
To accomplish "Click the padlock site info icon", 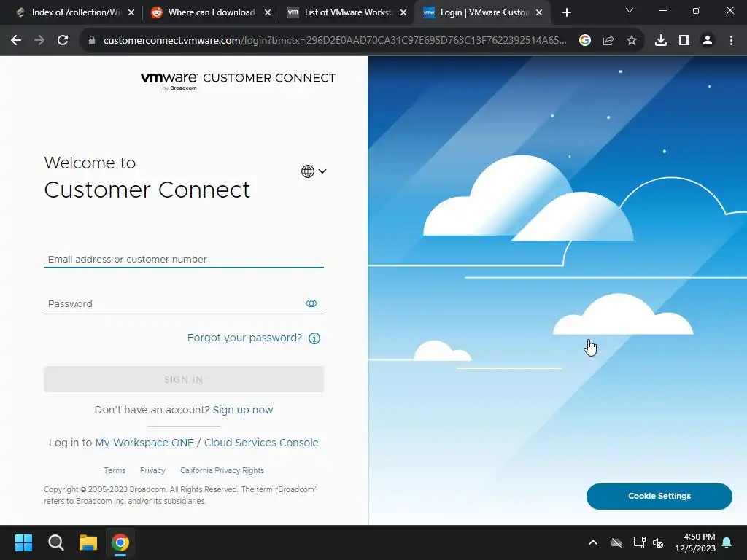I will (92, 41).
